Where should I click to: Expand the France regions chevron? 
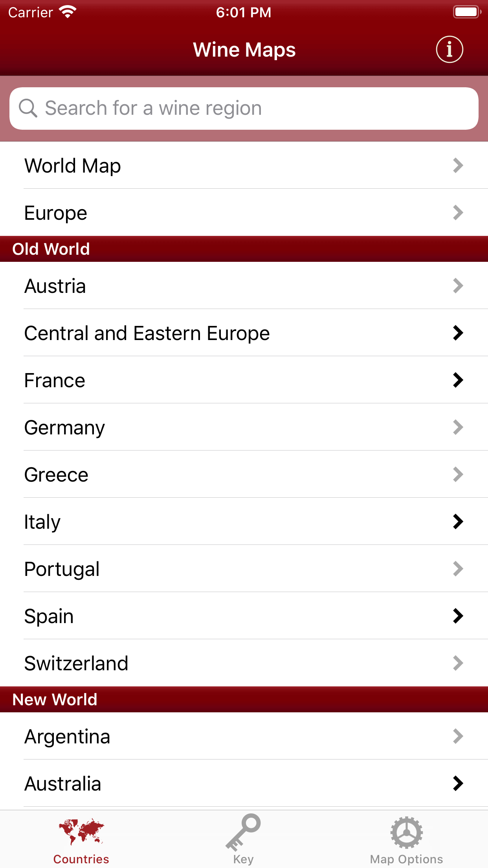tap(458, 380)
